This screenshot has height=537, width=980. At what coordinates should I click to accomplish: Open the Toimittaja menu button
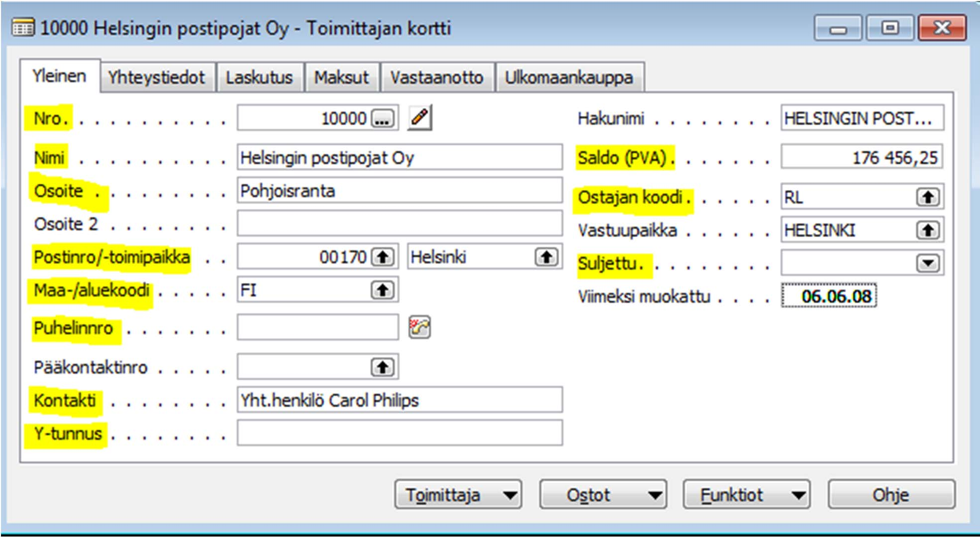pyautogui.click(x=458, y=494)
